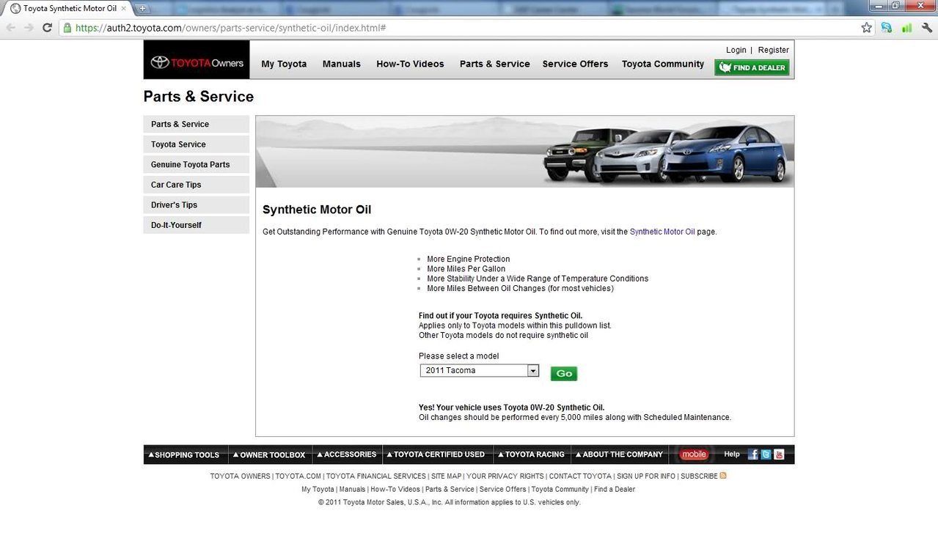
Task: Click the orange RSS feed icon
Action: pyautogui.click(x=723, y=476)
